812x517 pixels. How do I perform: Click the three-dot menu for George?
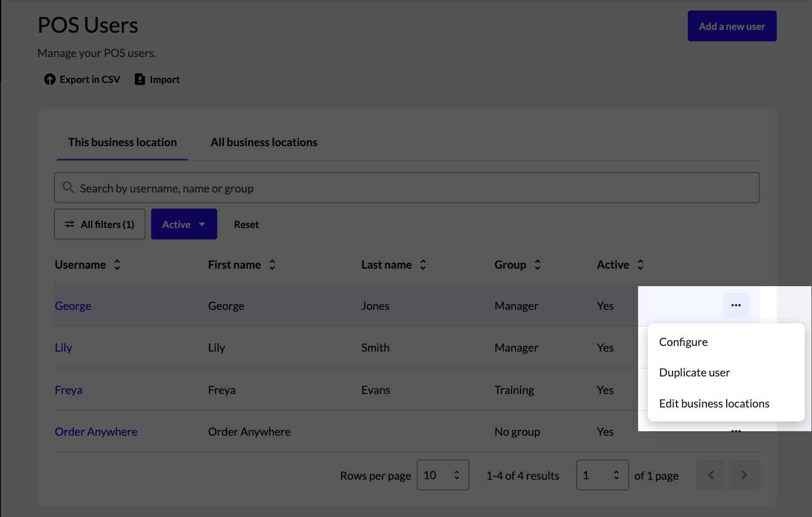(x=736, y=305)
